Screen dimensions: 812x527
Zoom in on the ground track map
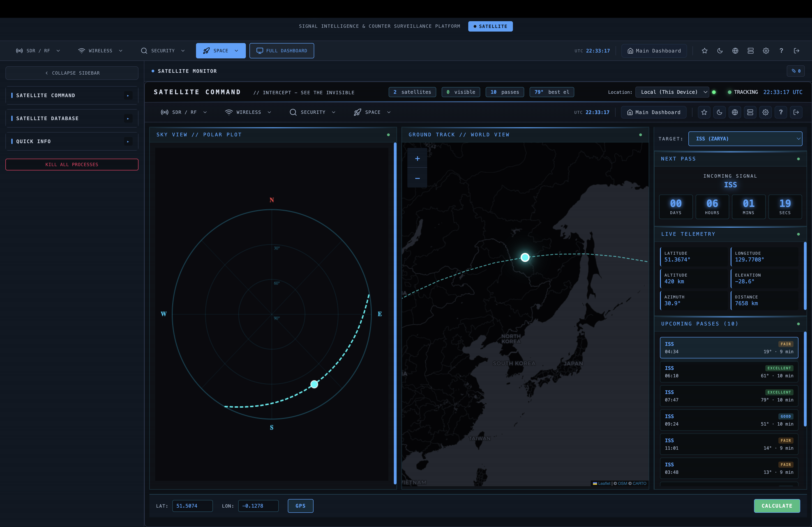(x=417, y=158)
